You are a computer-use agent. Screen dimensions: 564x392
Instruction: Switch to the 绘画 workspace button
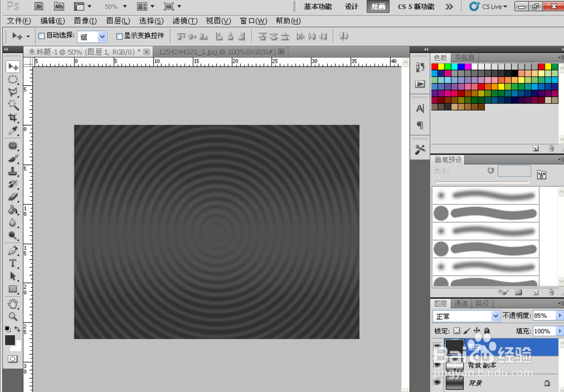(377, 7)
